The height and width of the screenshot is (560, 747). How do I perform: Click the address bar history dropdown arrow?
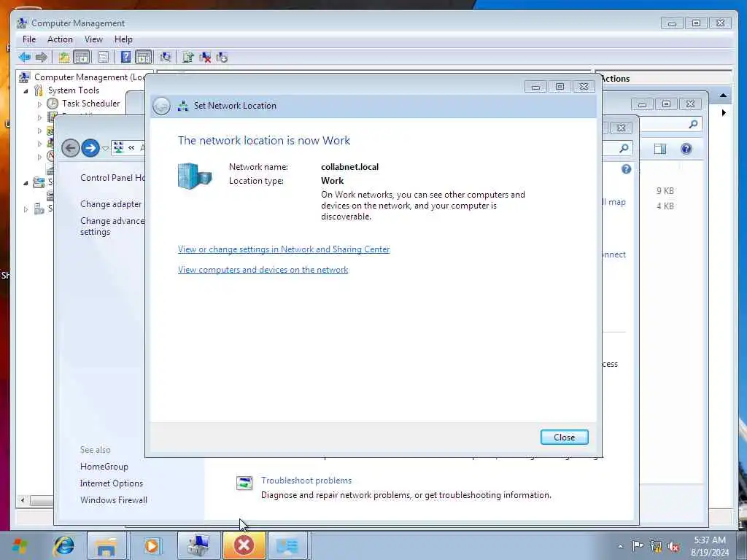click(105, 148)
